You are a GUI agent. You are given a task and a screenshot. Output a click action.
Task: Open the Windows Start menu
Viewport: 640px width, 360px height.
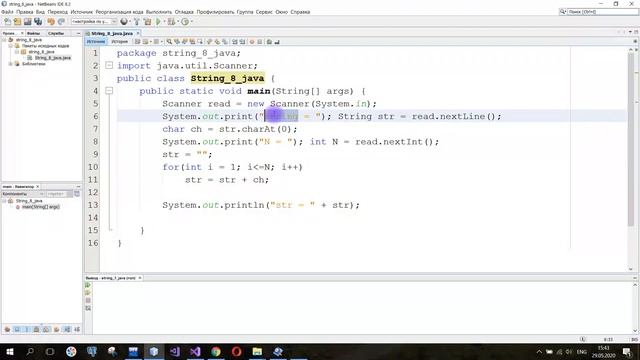pyautogui.click(x=9, y=351)
